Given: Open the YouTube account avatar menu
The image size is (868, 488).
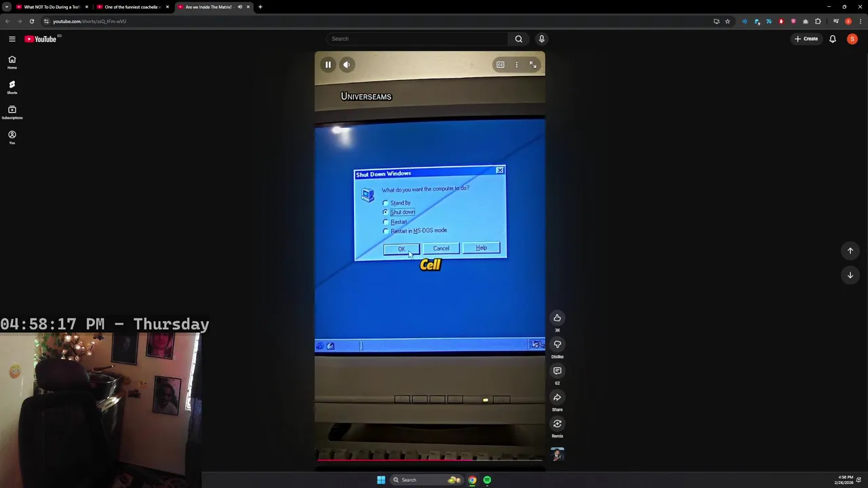Looking at the screenshot, I should (x=852, y=39).
